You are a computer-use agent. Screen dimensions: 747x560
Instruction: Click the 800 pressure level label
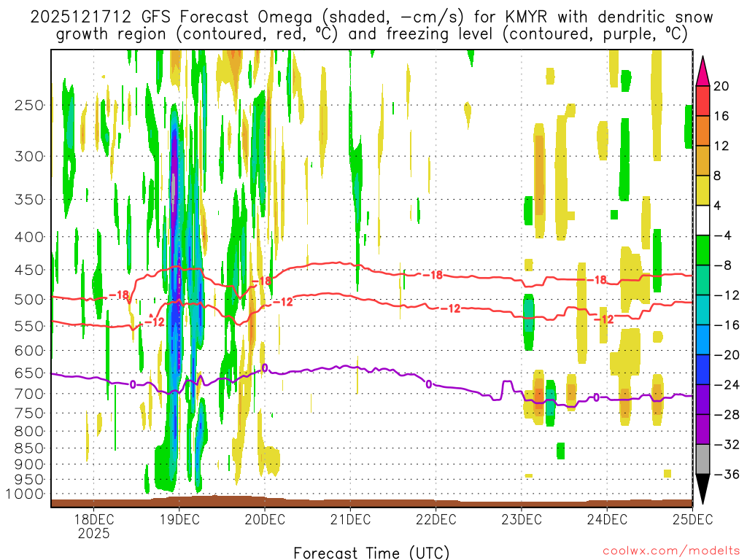click(29, 432)
